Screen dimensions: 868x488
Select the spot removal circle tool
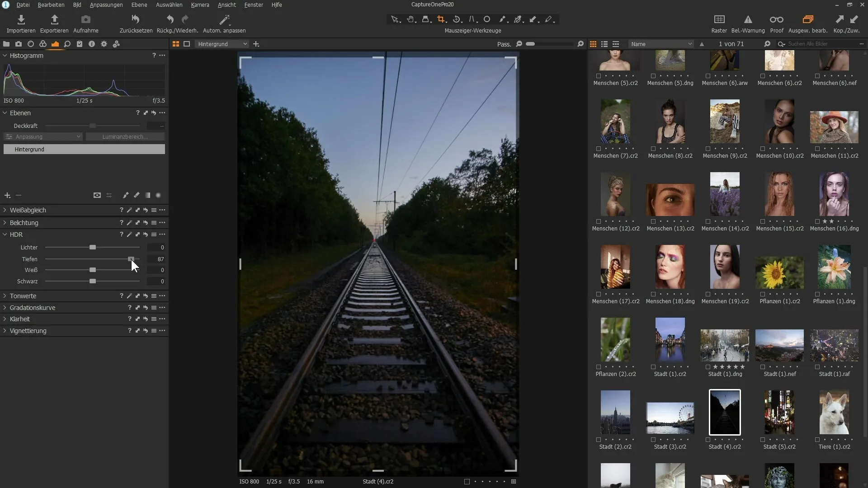(487, 19)
